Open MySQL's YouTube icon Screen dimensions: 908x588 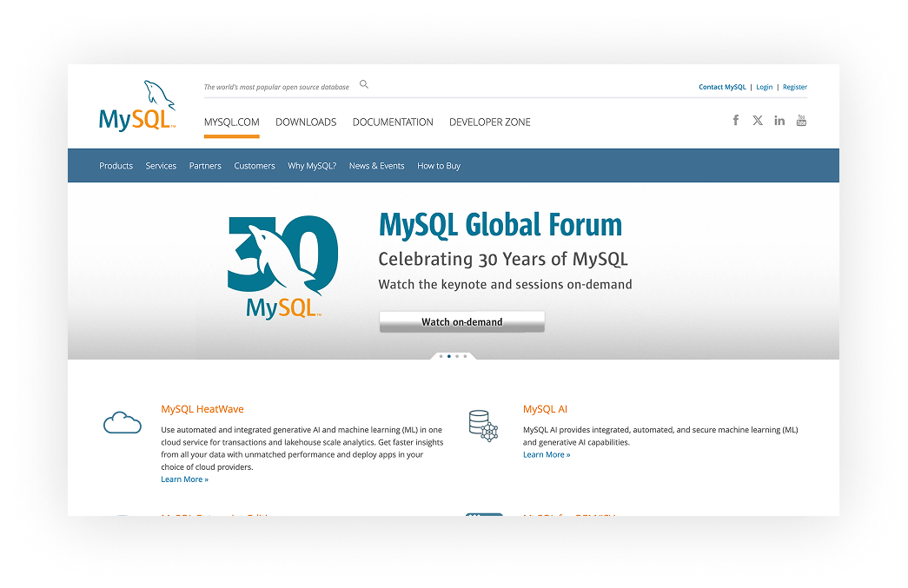[801, 120]
